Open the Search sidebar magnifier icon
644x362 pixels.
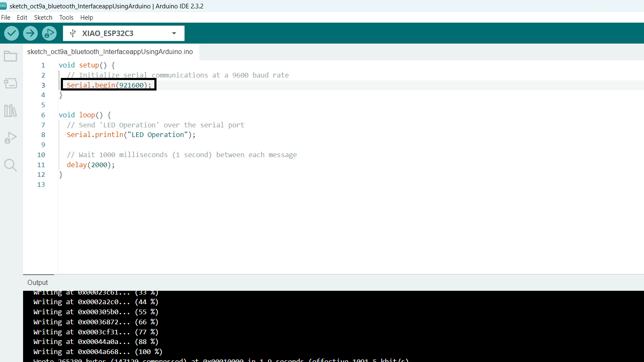(10, 165)
